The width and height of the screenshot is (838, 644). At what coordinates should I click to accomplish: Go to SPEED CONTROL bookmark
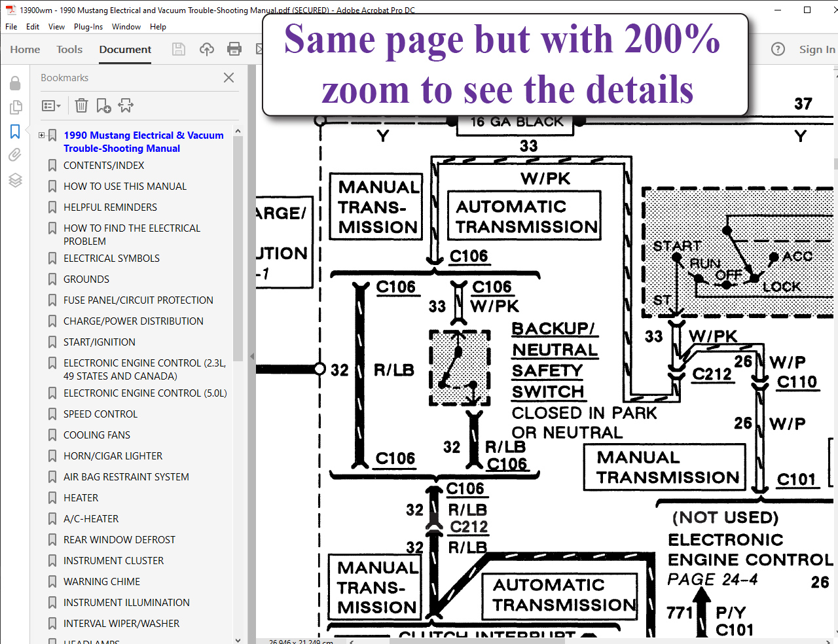(x=100, y=414)
